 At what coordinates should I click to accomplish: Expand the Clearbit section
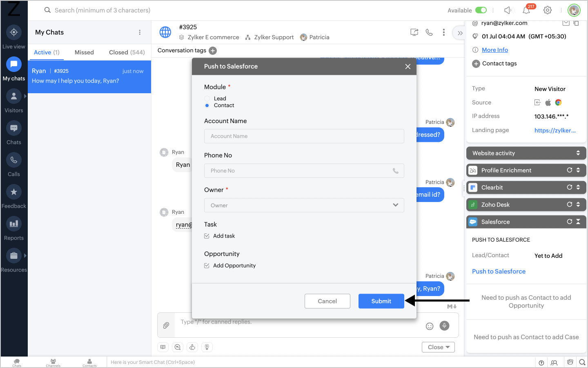click(x=578, y=187)
